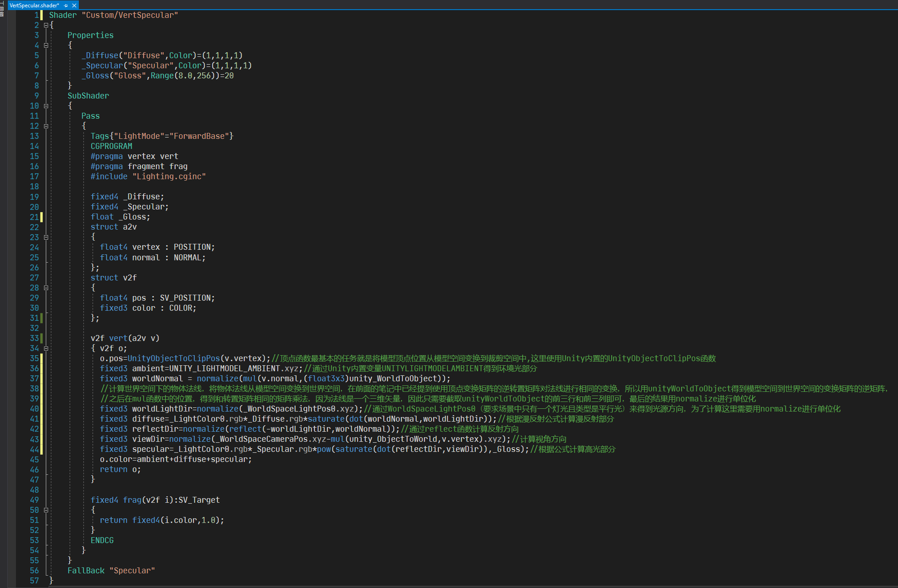Collapse the v2f struct block at line 28

tap(46, 288)
